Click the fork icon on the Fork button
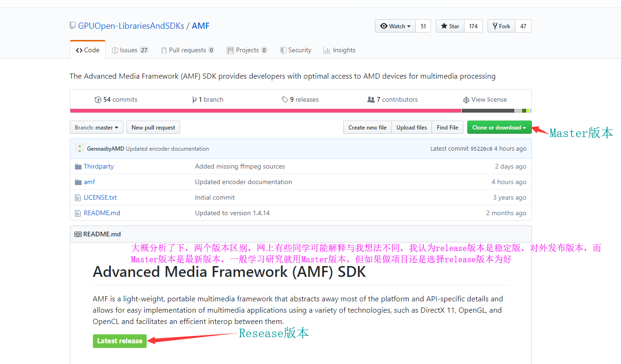This screenshot has width=621, height=364. [494, 26]
